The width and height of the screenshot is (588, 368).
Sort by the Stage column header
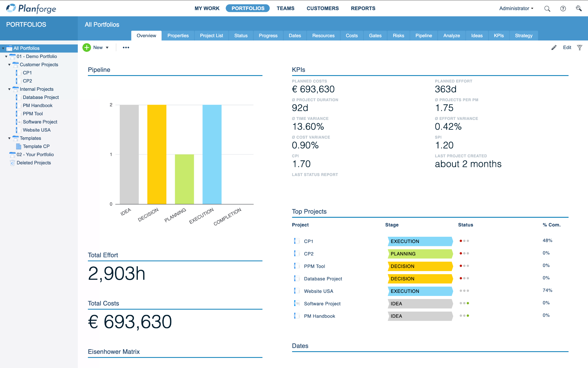coord(392,225)
